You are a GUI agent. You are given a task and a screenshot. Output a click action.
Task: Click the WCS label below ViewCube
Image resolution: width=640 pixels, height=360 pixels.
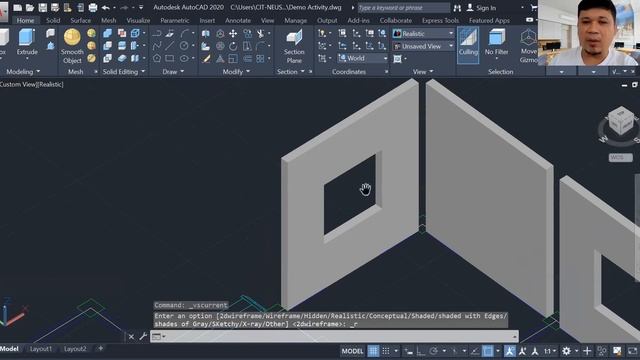(x=620, y=158)
